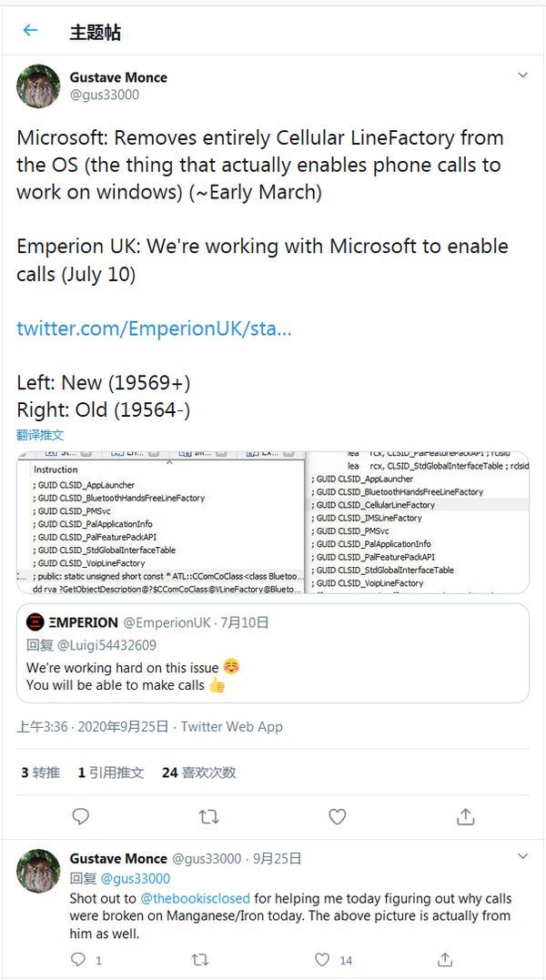The height and width of the screenshot is (980, 546).
Task: Open the twitter.com/EmperionUK link
Action: 154,328
